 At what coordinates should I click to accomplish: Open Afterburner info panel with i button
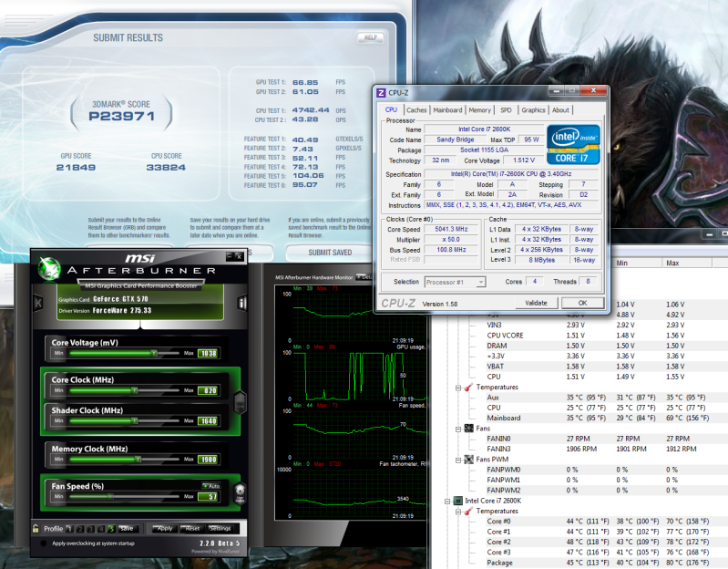241,303
